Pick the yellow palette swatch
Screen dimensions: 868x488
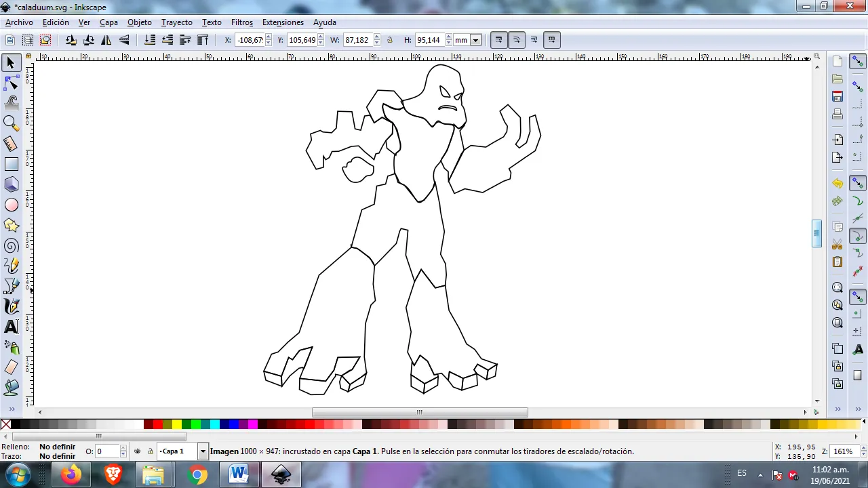(x=177, y=425)
